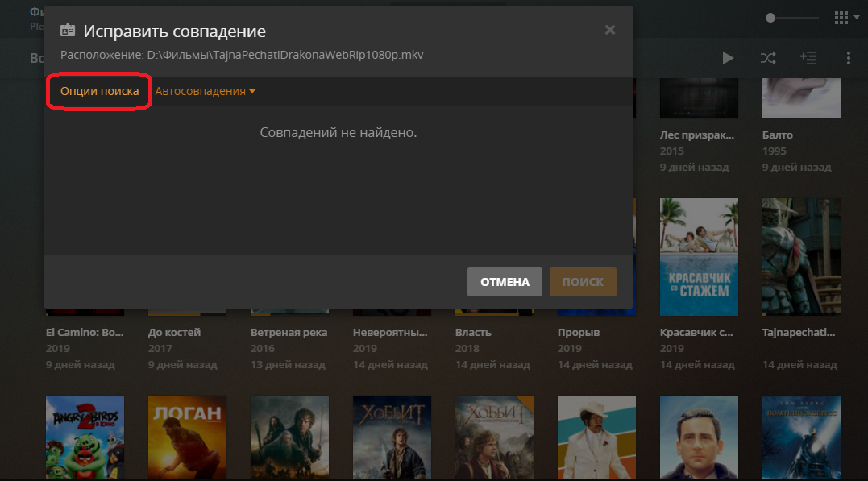The height and width of the screenshot is (481, 868).
Task: Open the Логан movie poster
Action: (x=187, y=435)
